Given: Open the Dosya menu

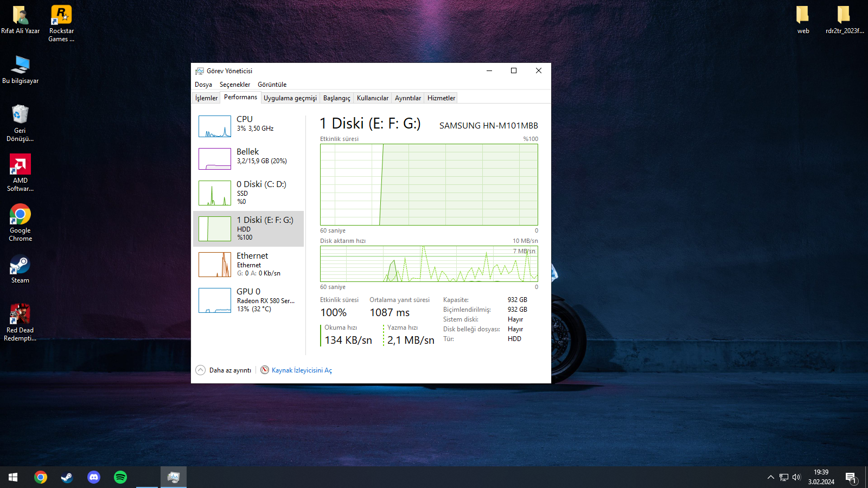Looking at the screenshot, I should 203,85.
